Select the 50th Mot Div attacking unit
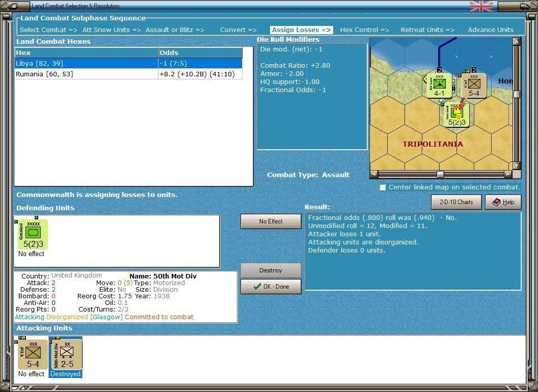The image size is (538, 392). point(67,354)
